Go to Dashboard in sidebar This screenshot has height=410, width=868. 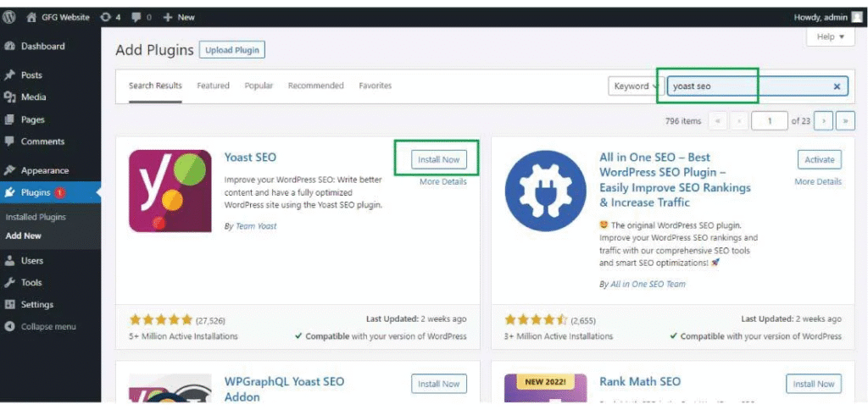pos(42,47)
